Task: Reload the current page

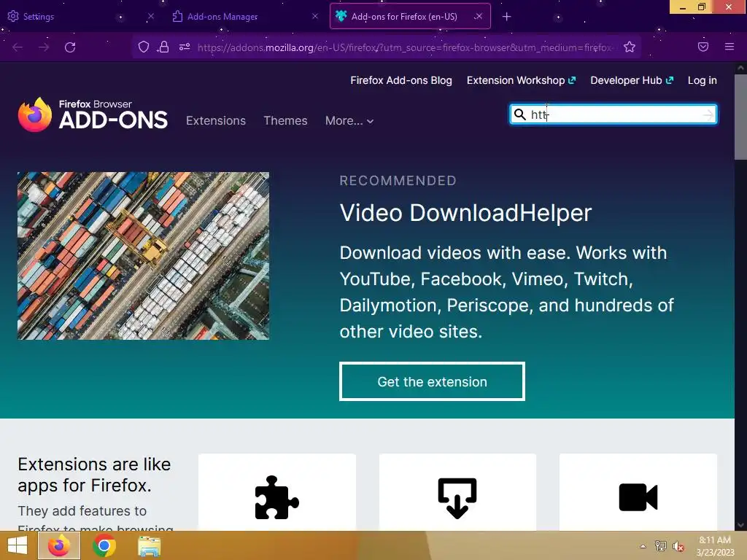Action: [70, 47]
